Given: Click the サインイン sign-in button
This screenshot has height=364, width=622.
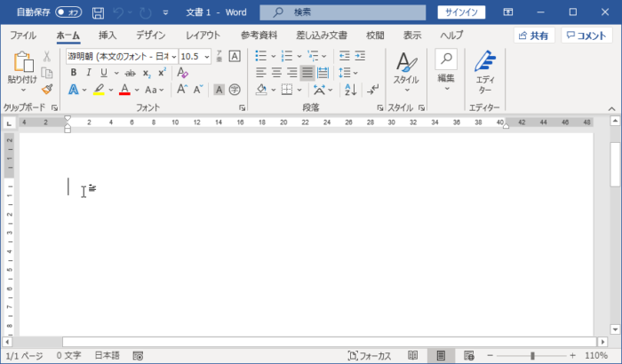Looking at the screenshot, I should click(462, 12).
